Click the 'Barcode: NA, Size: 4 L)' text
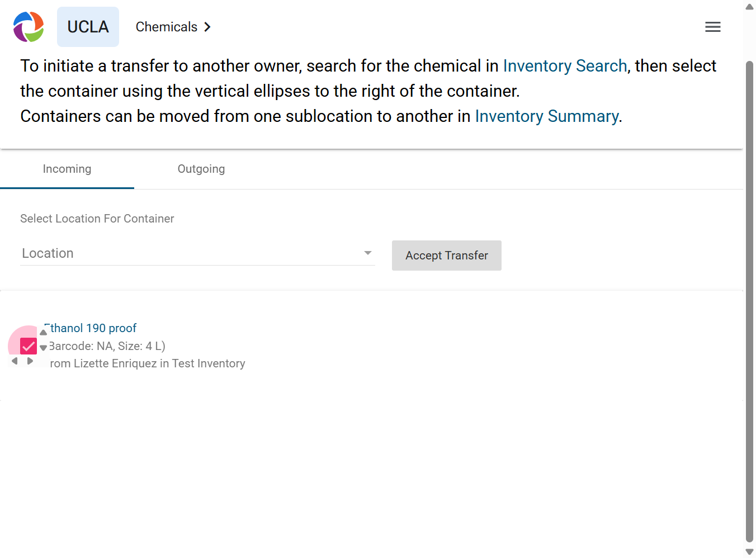Screen dimensions: 756x558 tap(107, 346)
